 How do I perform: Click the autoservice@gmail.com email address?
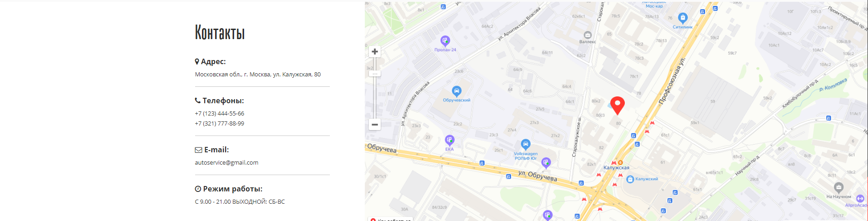(x=226, y=162)
